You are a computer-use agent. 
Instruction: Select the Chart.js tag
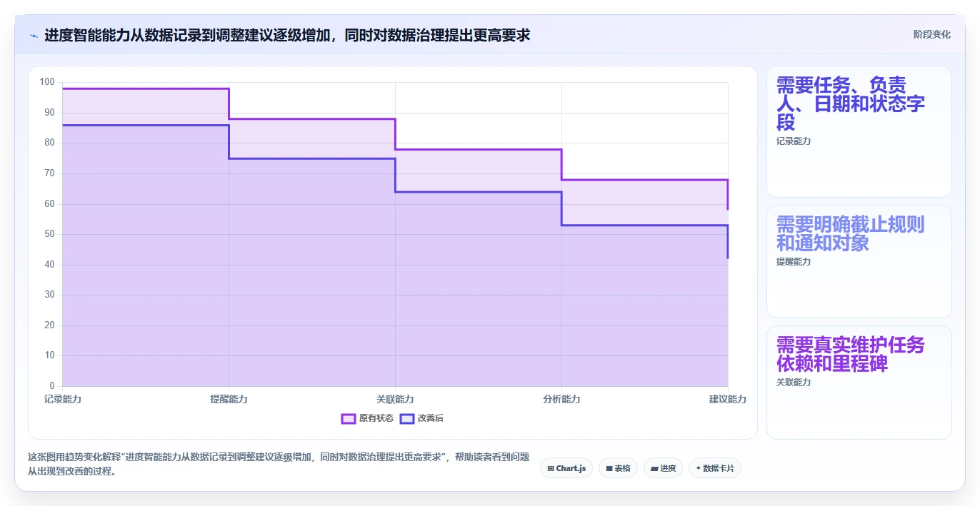(566, 468)
